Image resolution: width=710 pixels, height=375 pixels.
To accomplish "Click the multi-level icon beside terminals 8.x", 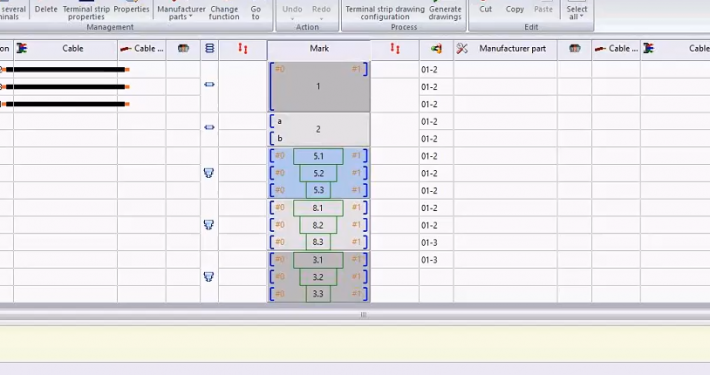I will pos(209,225).
